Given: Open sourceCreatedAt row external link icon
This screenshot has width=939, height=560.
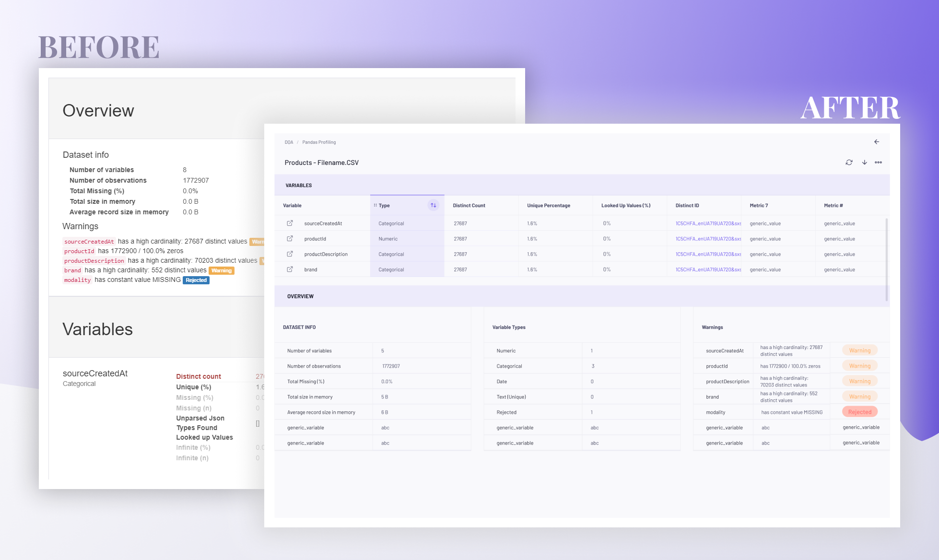Looking at the screenshot, I should [x=290, y=223].
